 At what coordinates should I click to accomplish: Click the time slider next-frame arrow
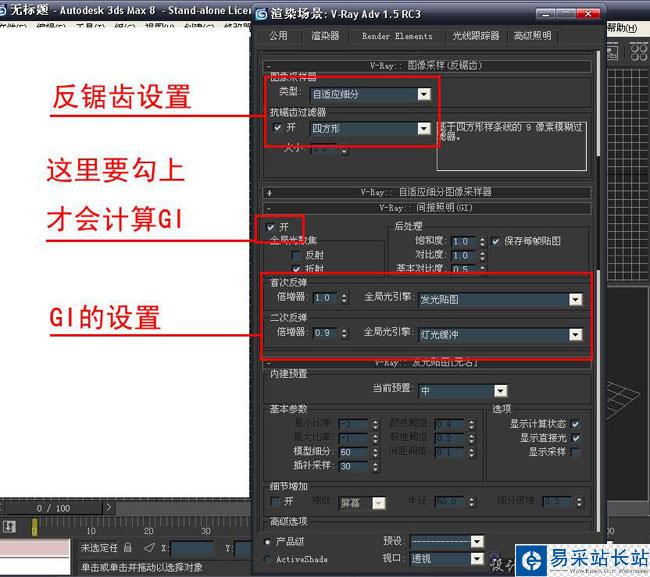tap(109, 508)
